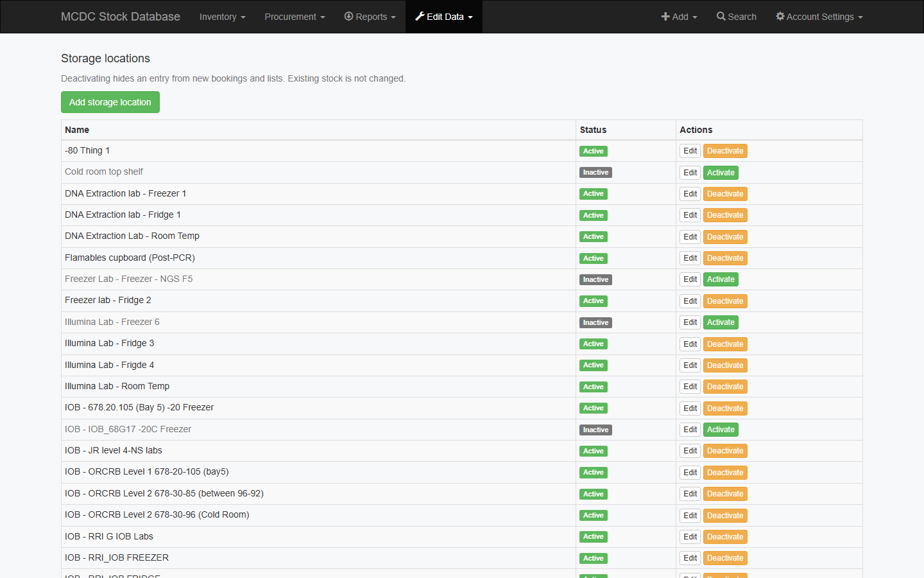This screenshot has width=924, height=578.
Task: Edit the IOB - IOB_68G17 -20C Freezer entry
Action: click(x=690, y=430)
